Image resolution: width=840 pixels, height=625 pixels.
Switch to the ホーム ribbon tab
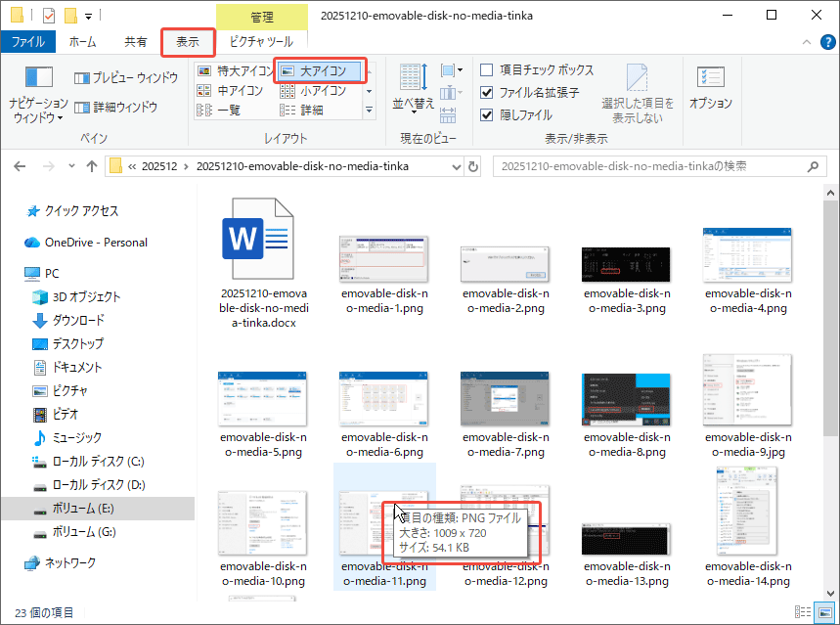83,42
